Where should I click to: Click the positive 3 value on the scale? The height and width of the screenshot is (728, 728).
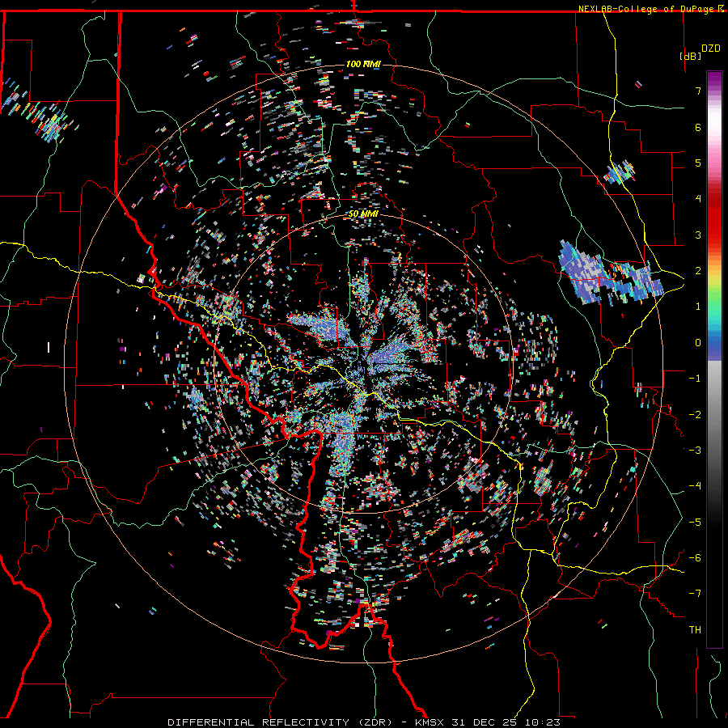coord(698,235)
